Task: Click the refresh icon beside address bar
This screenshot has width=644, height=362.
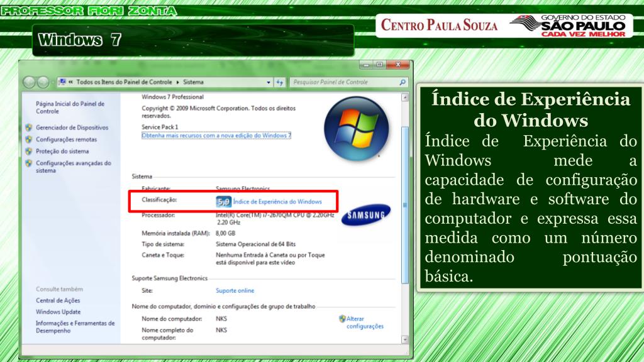Action: coord(280,82)
